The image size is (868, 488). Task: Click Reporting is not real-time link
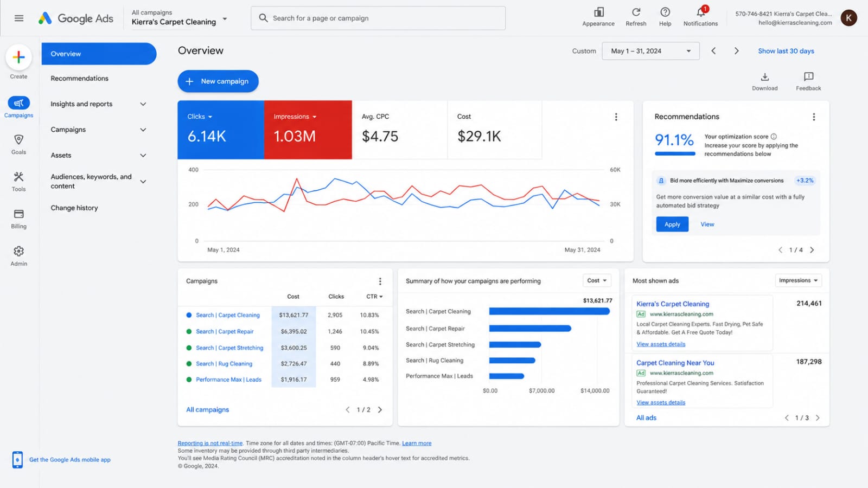point(210,444)
